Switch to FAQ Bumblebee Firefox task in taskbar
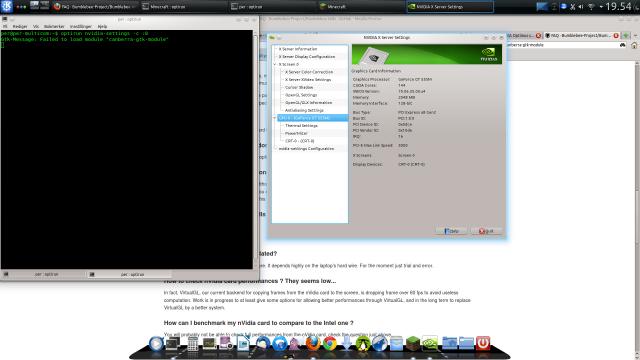This screenshot has width=640, height=360. pos(95,7)
